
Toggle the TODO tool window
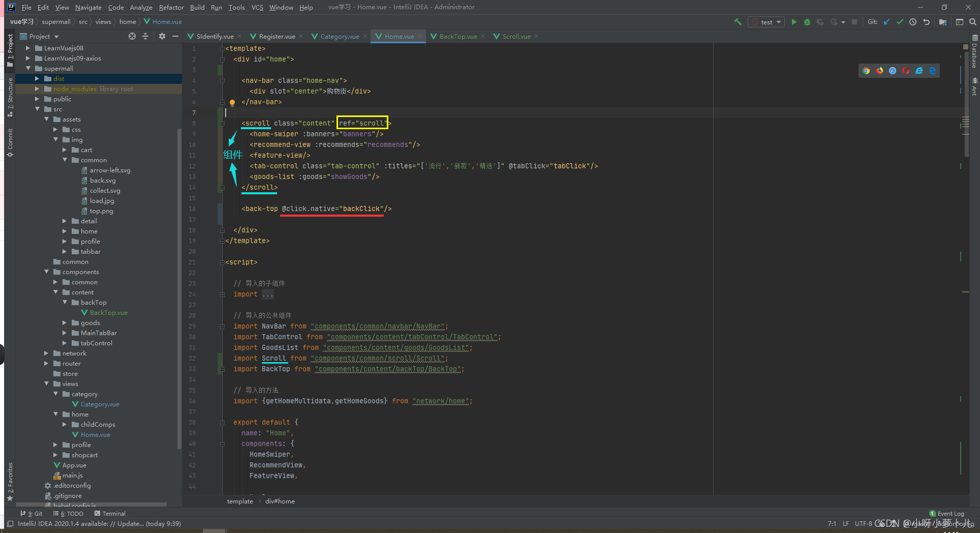tap(68, 514)
